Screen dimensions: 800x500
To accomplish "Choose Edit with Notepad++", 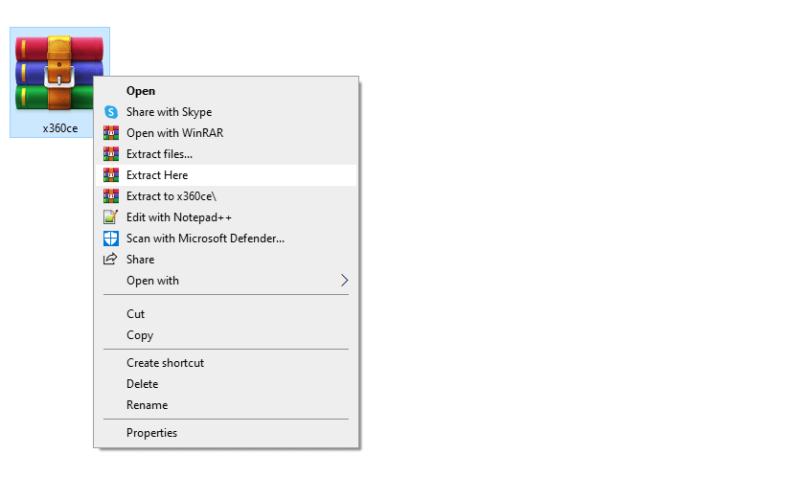I will coord(226,217).
